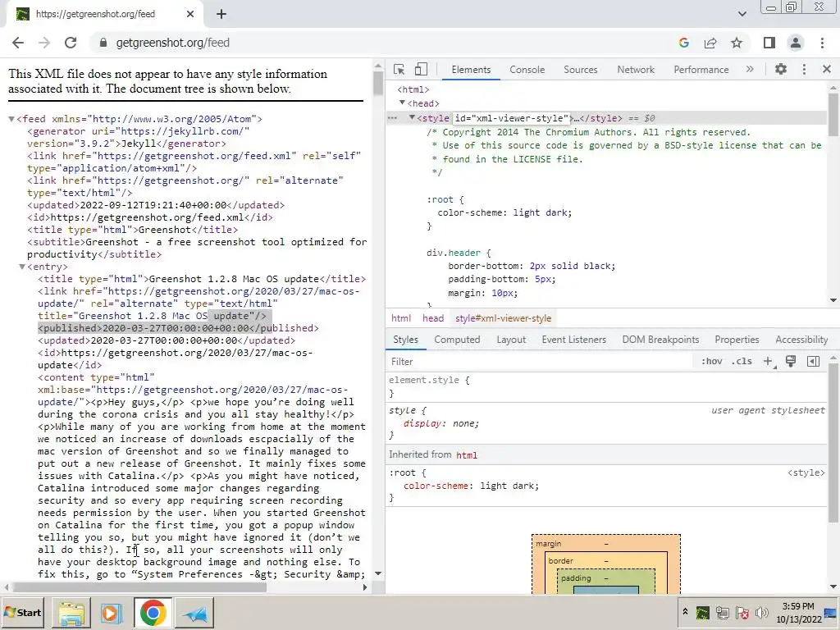Open the Network tab
The image size is (840, 630).
(636, 70)
